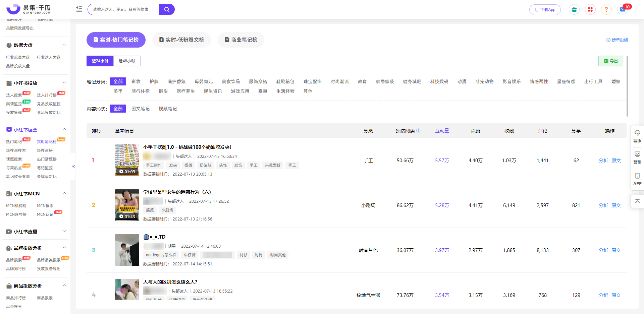Viewport: 644px width, 314px height.
Task: Click the vertical scrollbar of ranking panel
Action: [x=627, y=86]
